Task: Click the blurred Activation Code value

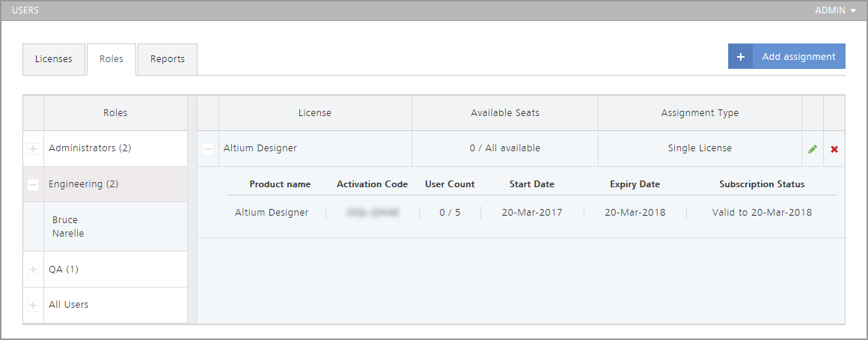Action: coord(372,213)
